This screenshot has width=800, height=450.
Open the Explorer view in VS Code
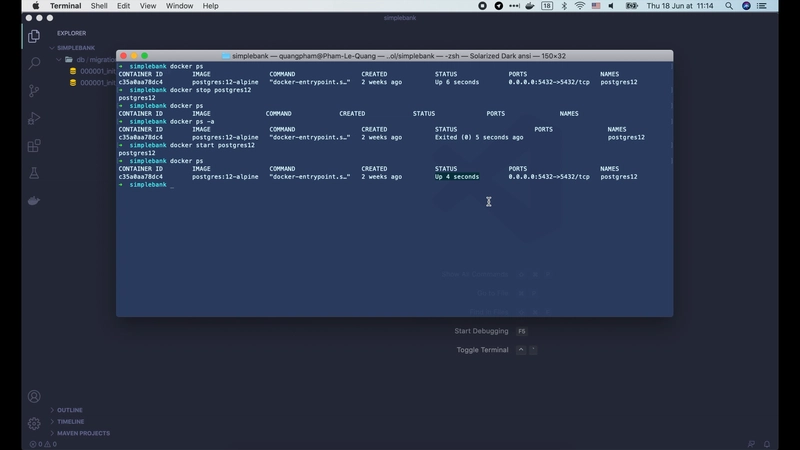[34, 36]
